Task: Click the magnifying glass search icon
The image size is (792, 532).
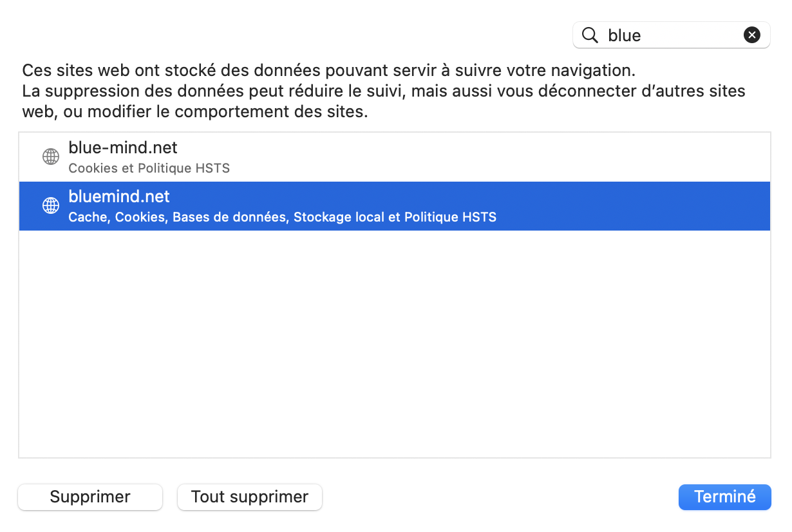Action: (590, 35)
